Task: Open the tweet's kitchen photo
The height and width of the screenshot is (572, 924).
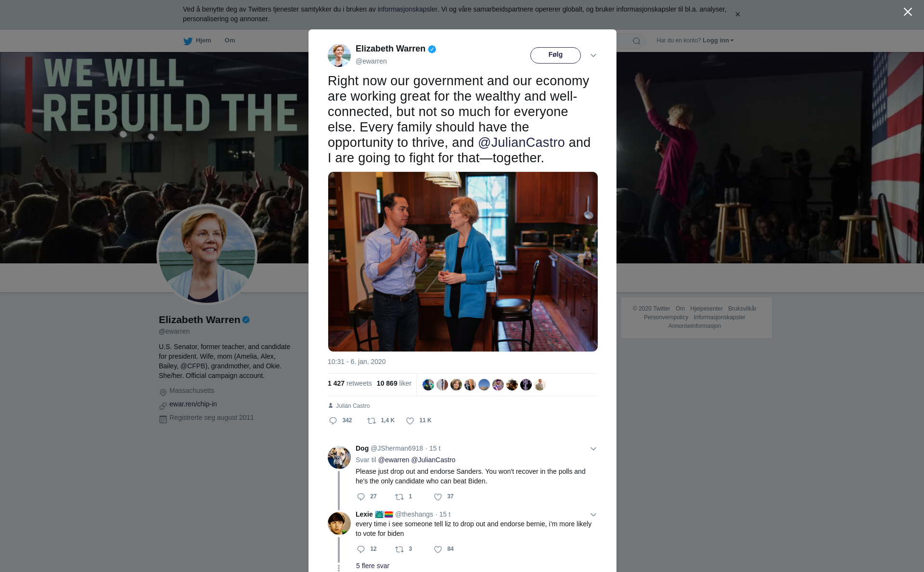Action: (462, 261)
